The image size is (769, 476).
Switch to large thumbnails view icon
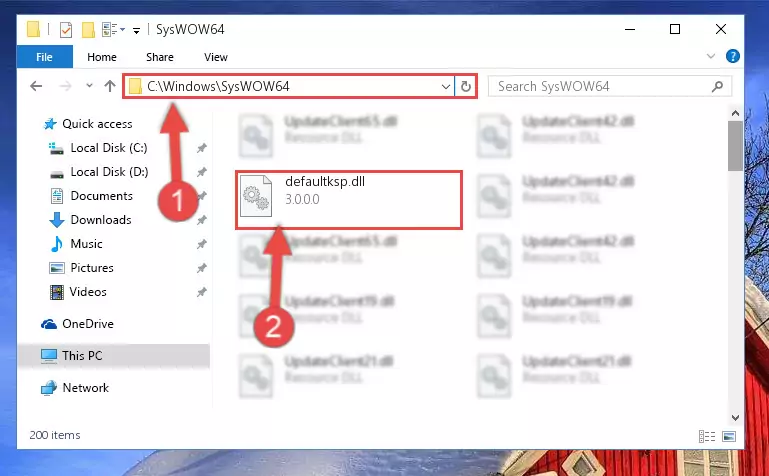pos(729,436)
